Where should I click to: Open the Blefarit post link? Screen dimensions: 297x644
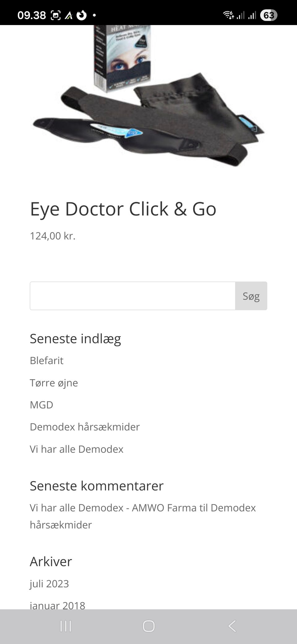coord(47,361)
